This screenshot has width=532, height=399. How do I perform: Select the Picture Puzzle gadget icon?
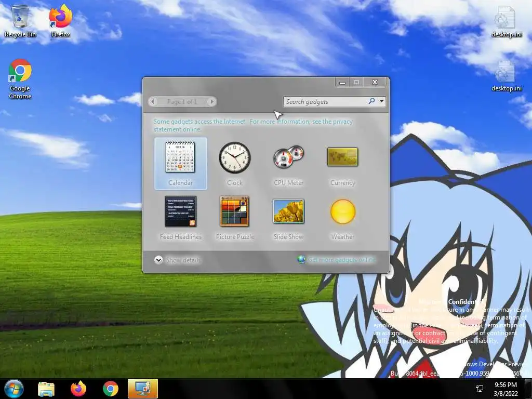[x=234, y=211]
